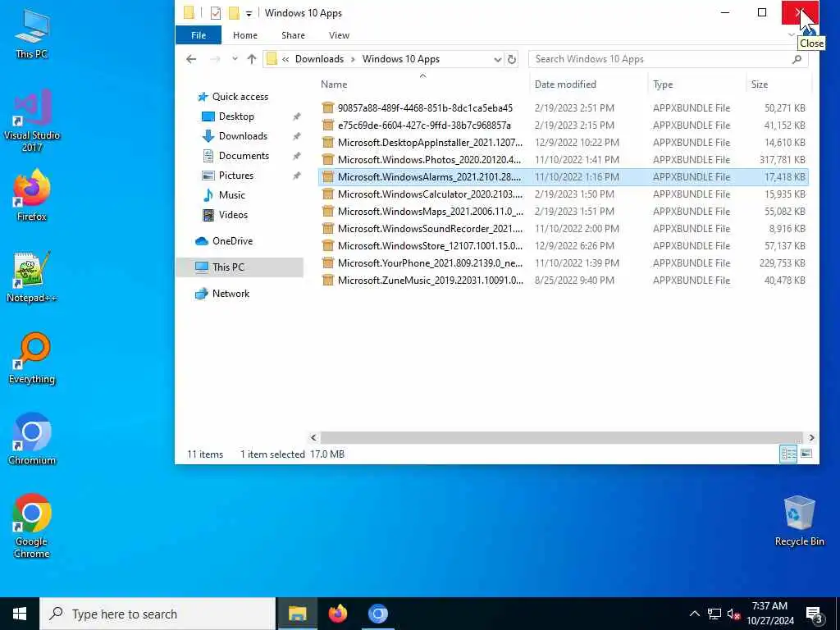Viewport: 840px width, 630px height.
Task: Open Firefox from the taskbar
Action: (x=337, y=614)
